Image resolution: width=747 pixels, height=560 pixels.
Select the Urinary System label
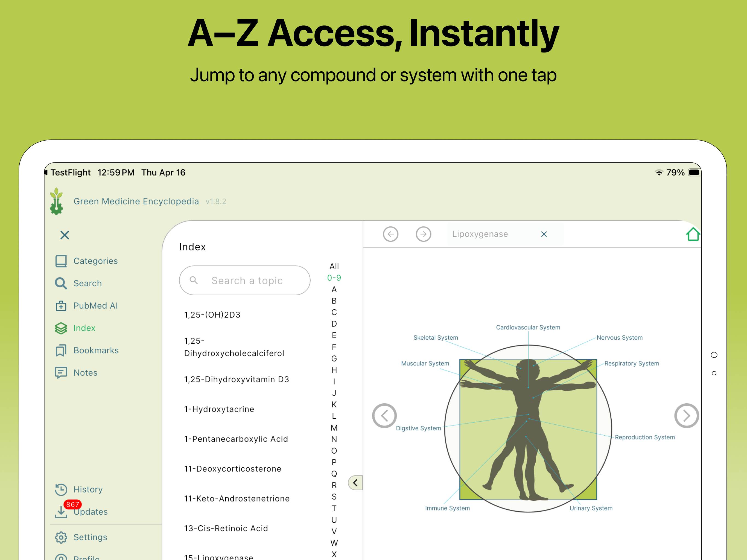tap(591, 508)
